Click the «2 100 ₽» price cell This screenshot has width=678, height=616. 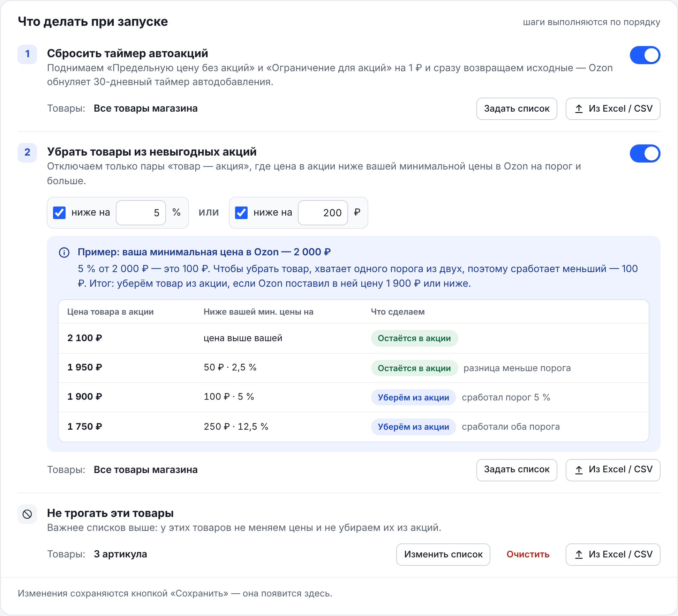[85, 338]
